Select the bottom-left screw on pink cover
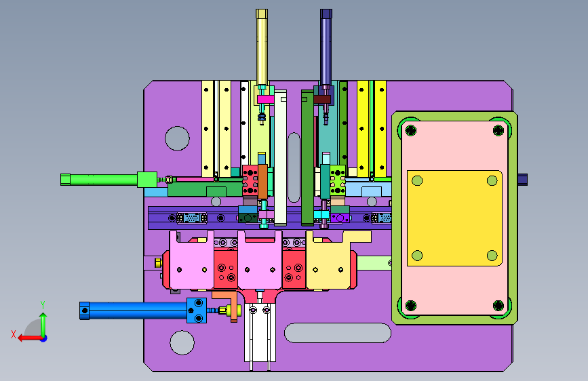This screenshot has height=381, width=588. tap(411, 305)
